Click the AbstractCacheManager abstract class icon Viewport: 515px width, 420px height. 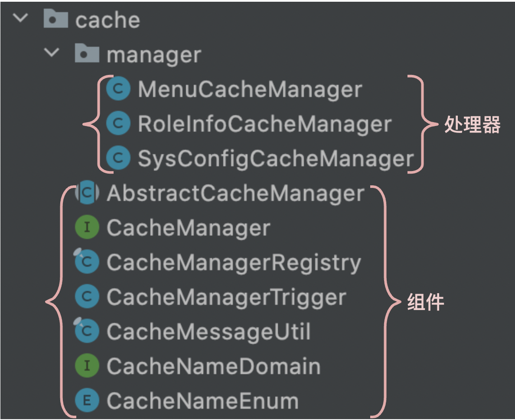[x=87, y=193]
